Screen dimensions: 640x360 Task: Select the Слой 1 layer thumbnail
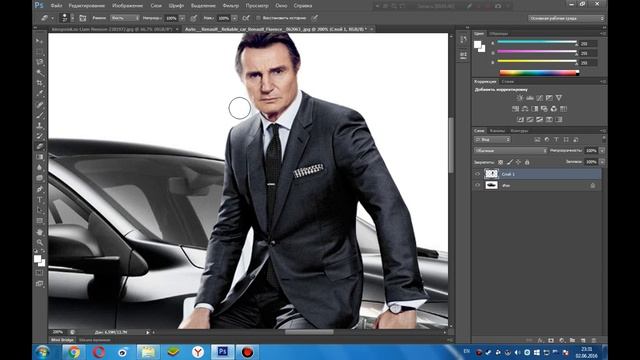[x=491, y=174]
